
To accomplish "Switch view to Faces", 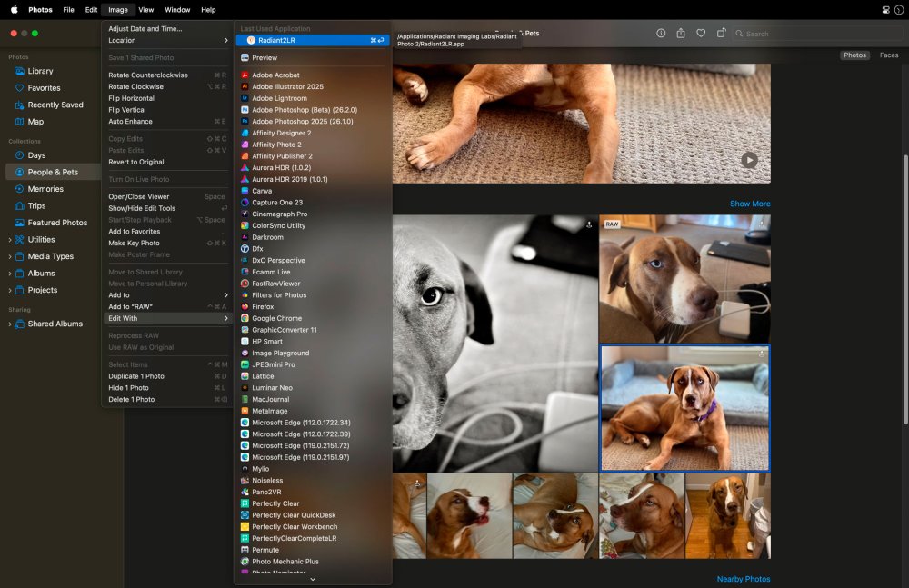I will point(888,55).
